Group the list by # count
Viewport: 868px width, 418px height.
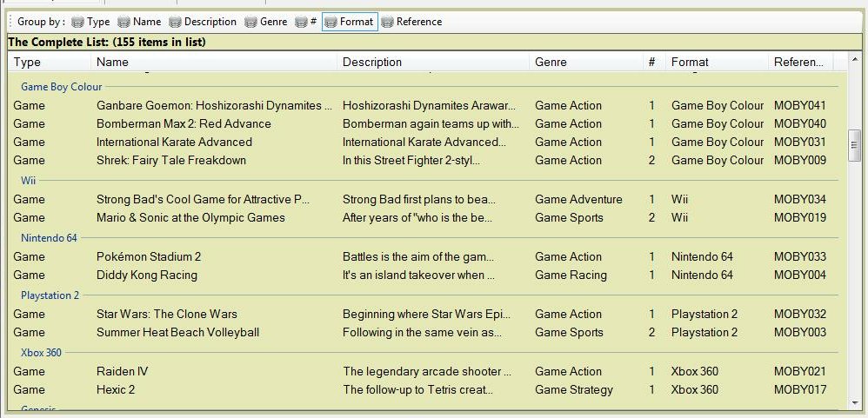pyautogui.click(x=305, y=22)
